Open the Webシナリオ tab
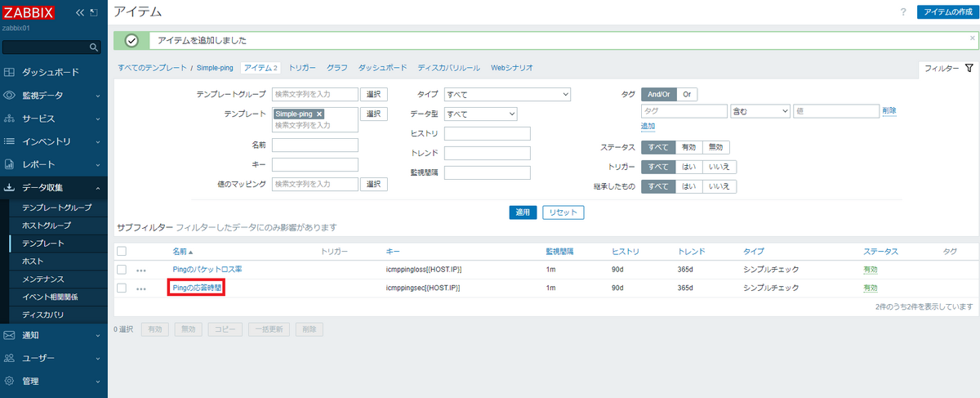 tap(512, 68)
